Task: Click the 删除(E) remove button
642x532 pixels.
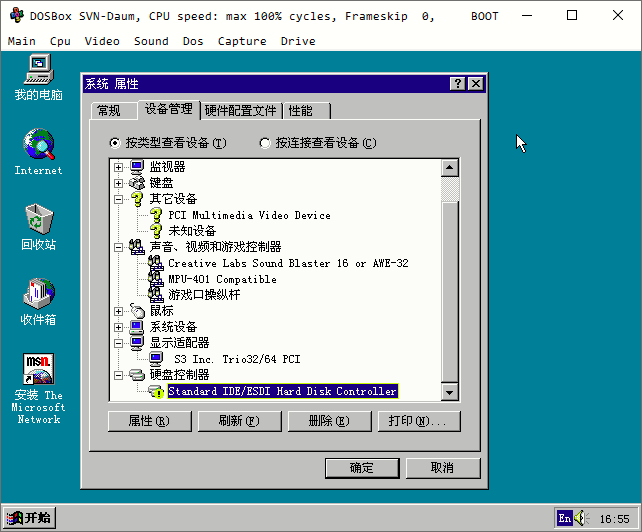Action: pyautogui.click(x=330, y=421)
